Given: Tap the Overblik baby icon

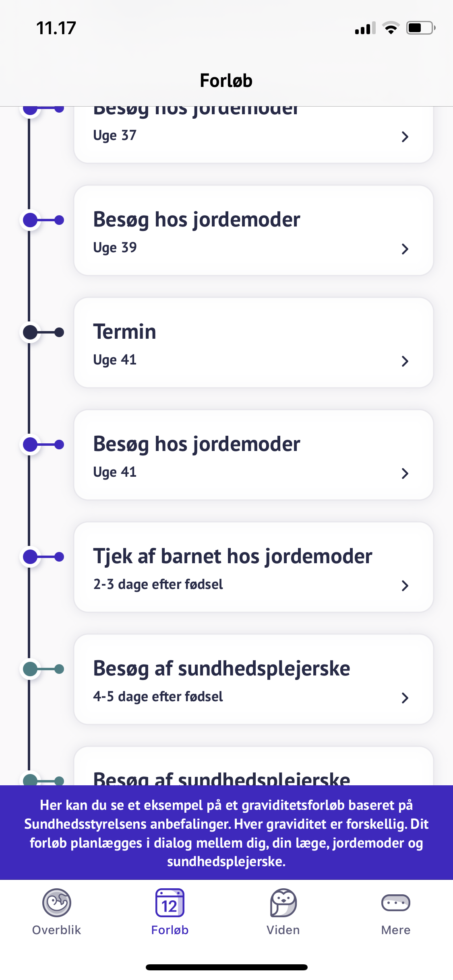Looking at the screenshot, I should point(57,902).
